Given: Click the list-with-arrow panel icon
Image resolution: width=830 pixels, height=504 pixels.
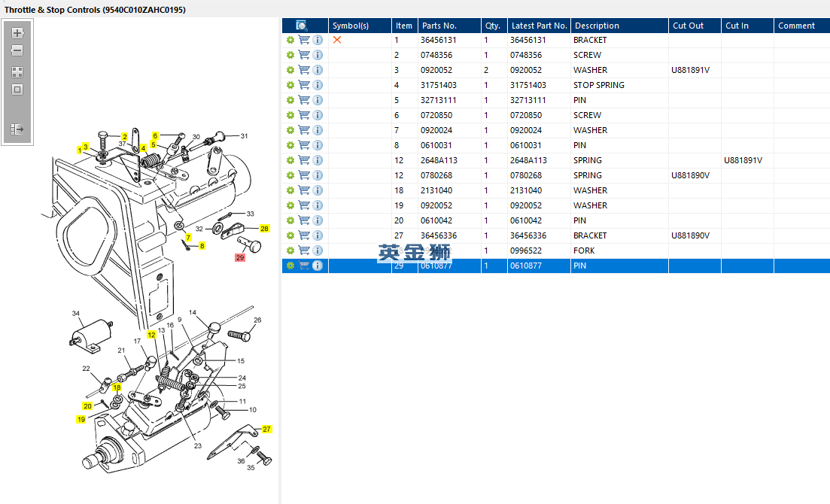Looking at the screenshot, I should click(x=17, y=129).
